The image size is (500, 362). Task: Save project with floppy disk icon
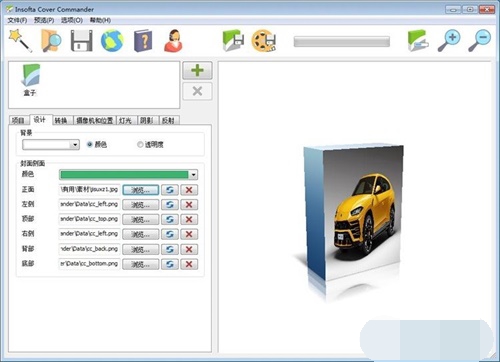coord(81,41)
